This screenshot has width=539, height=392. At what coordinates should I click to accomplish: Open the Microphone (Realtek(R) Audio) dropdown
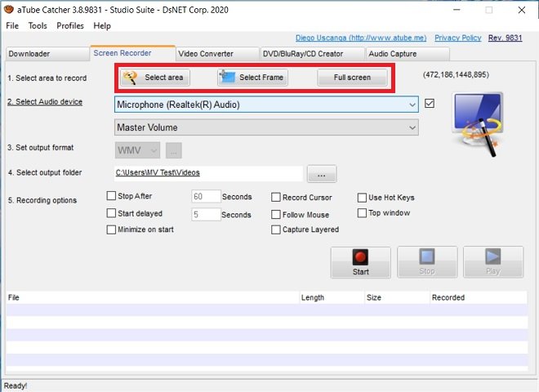(x=266, y=105)
